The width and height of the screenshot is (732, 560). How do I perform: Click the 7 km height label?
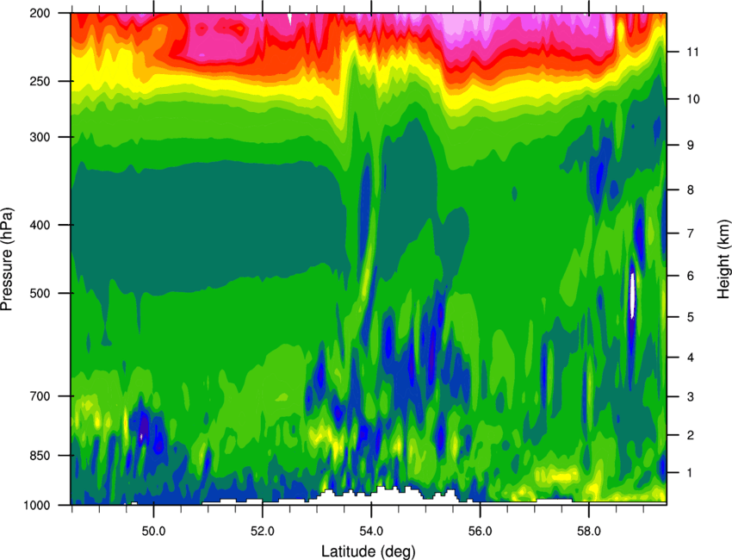point(690,233)
